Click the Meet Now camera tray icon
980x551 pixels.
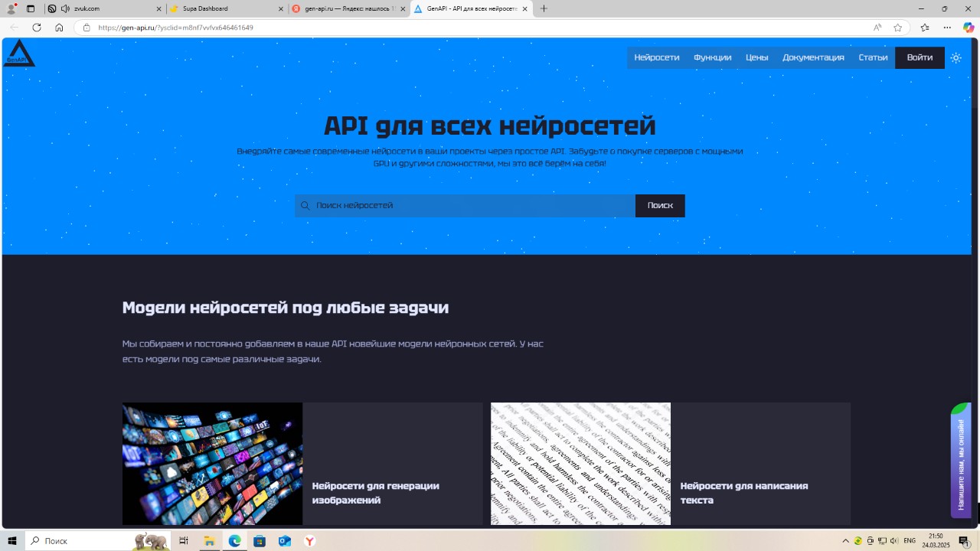pos(871,541)
